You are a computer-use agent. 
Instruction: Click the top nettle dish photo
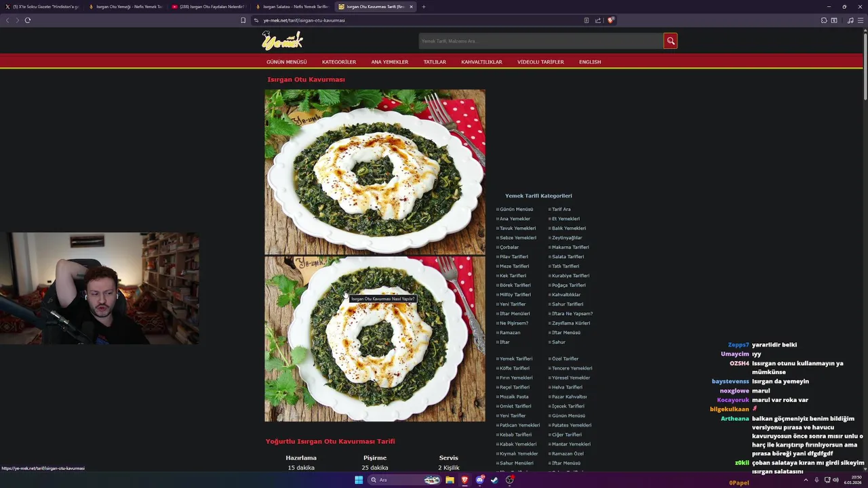coord(375,172)
